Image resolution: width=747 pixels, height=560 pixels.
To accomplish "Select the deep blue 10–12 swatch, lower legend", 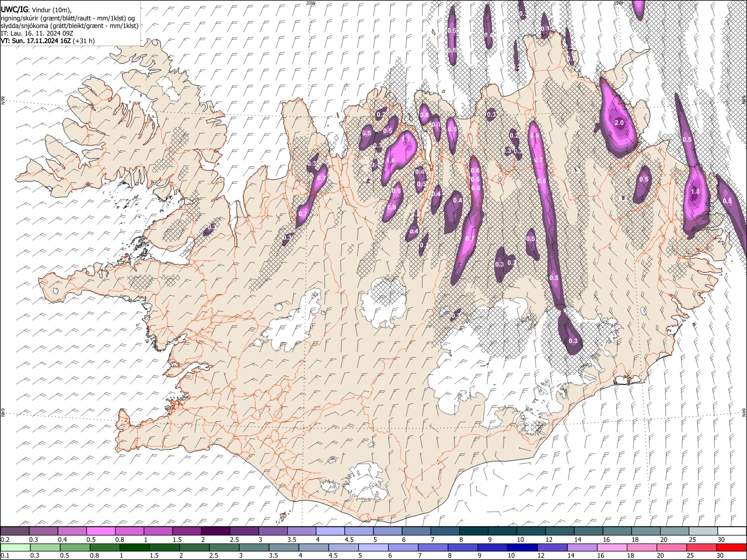I will point(522,547).
